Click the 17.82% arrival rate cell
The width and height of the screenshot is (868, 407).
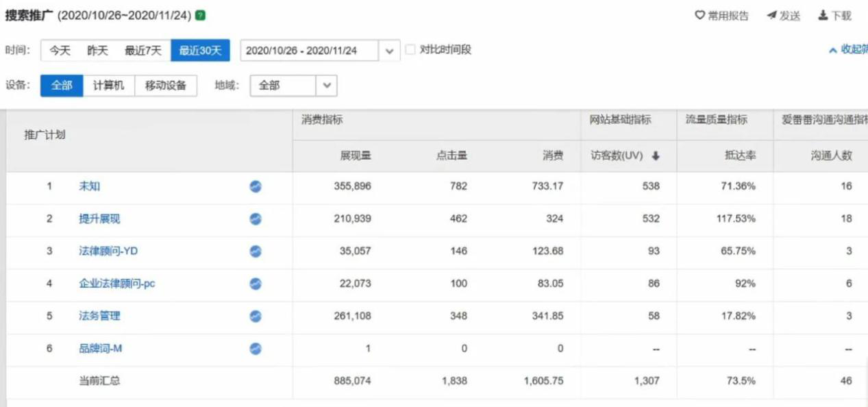click(739, 316)
